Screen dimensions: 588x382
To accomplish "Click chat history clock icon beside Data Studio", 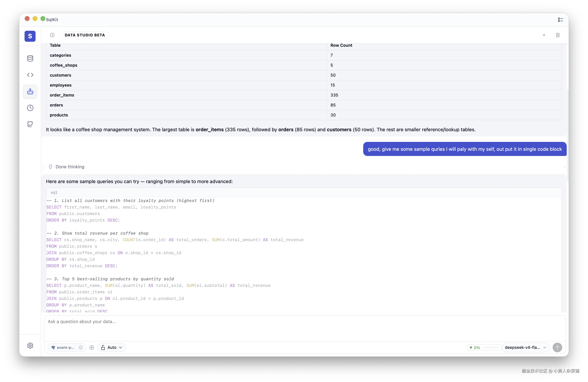I will (52, 35).
